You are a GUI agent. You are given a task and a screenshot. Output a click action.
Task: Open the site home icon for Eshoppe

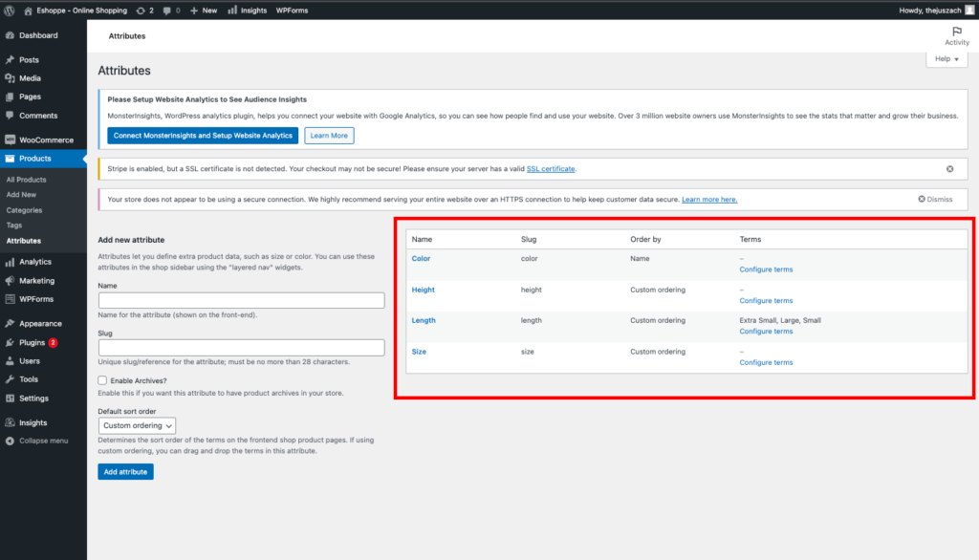(28, 11)
